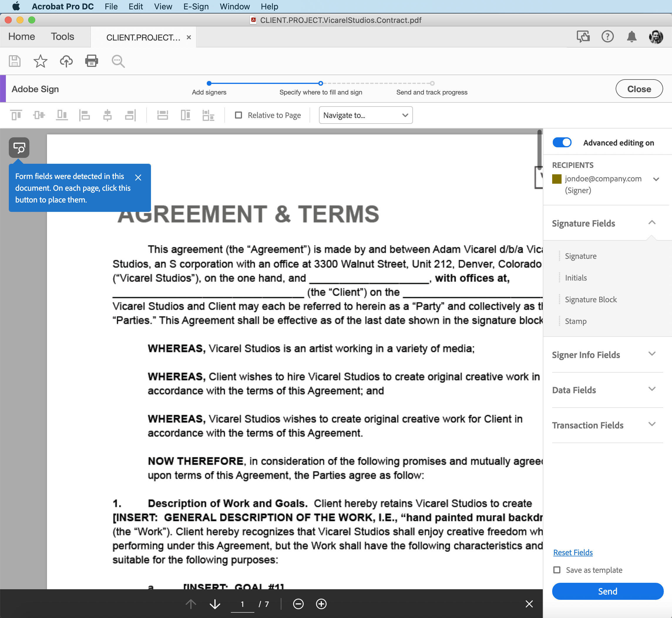Click the zoom in plus icon
This screenshot has height=618, width=672.
[x=321, y=604]
